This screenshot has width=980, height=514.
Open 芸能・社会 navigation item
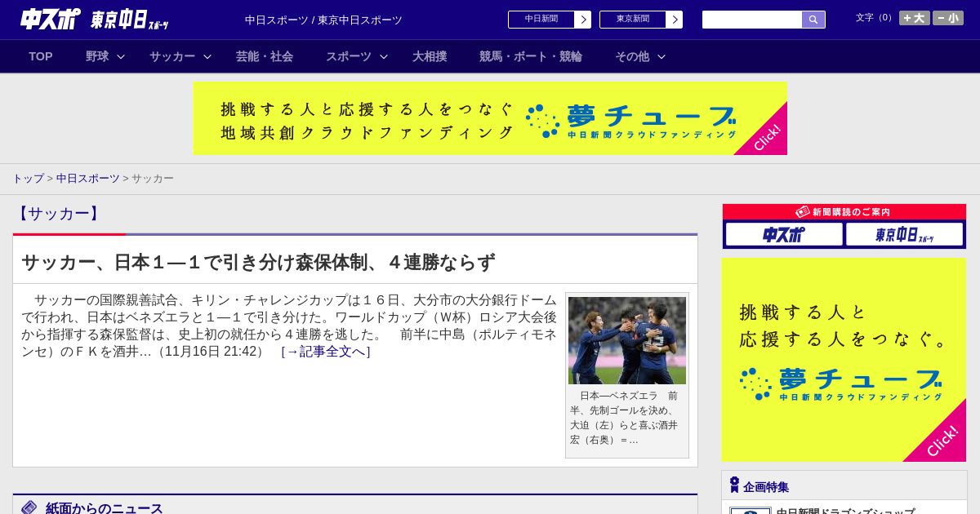tap(265, 56)
